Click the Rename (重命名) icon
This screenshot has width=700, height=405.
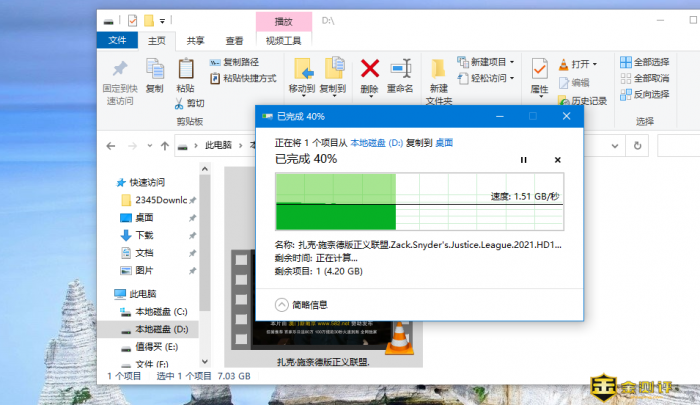(x=400, y=74)
